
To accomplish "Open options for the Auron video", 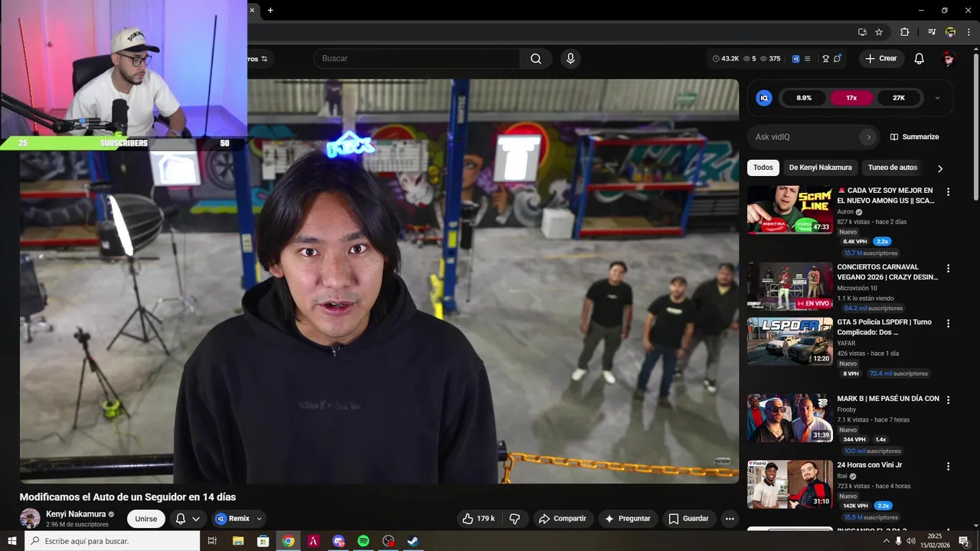I will click(948, 192).
